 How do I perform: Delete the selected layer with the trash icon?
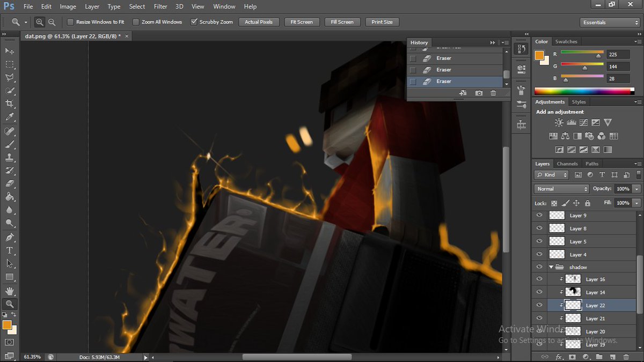tap(626, 357)
